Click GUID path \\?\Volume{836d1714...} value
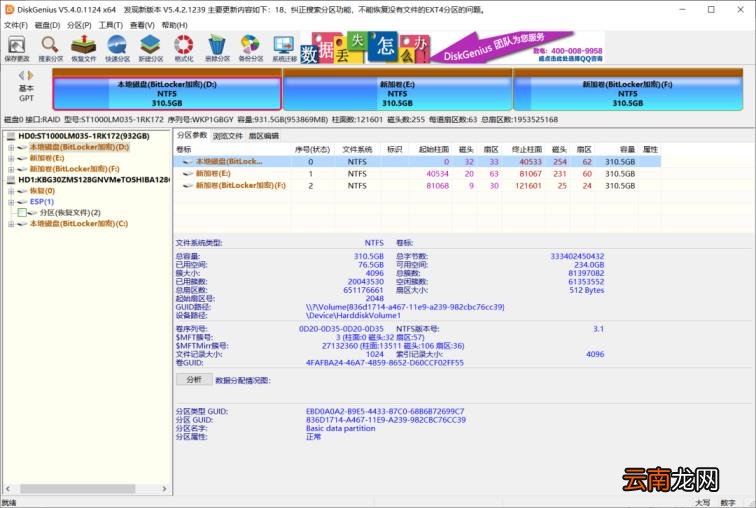The width and height of the screenshot is (756, 508). [x=405, y=307]
